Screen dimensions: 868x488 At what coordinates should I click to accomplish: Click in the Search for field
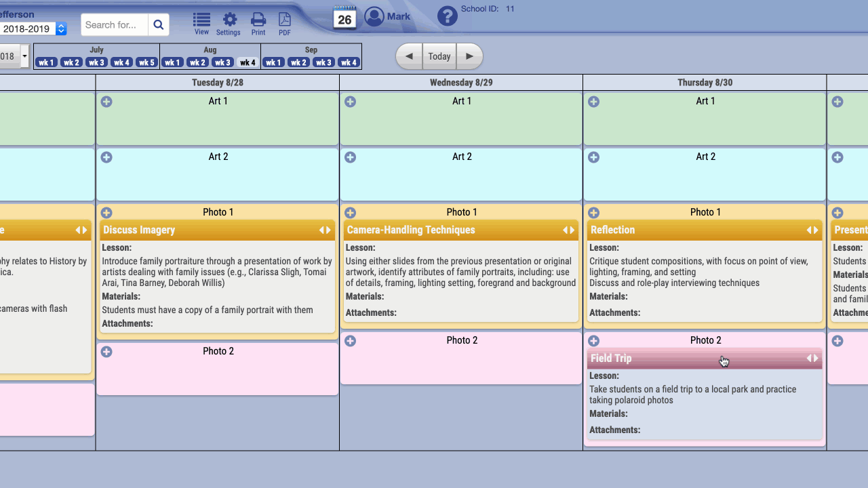click(x=114, y=25)
